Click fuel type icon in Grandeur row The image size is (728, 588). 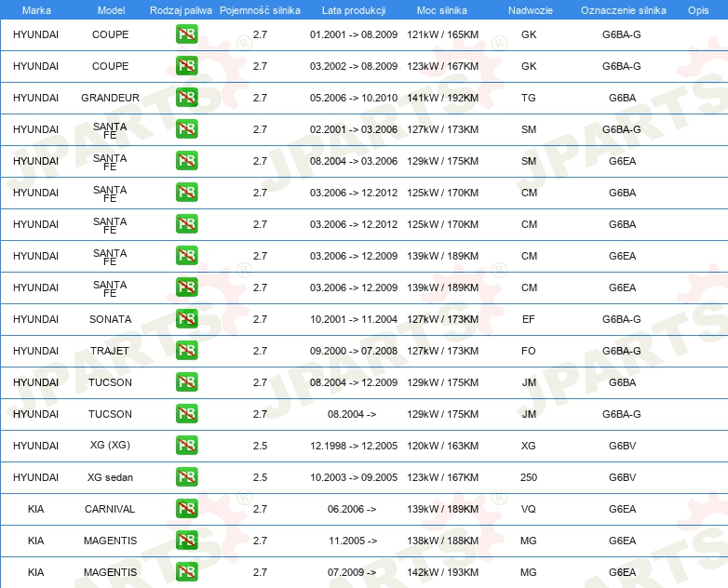(186, 97)
